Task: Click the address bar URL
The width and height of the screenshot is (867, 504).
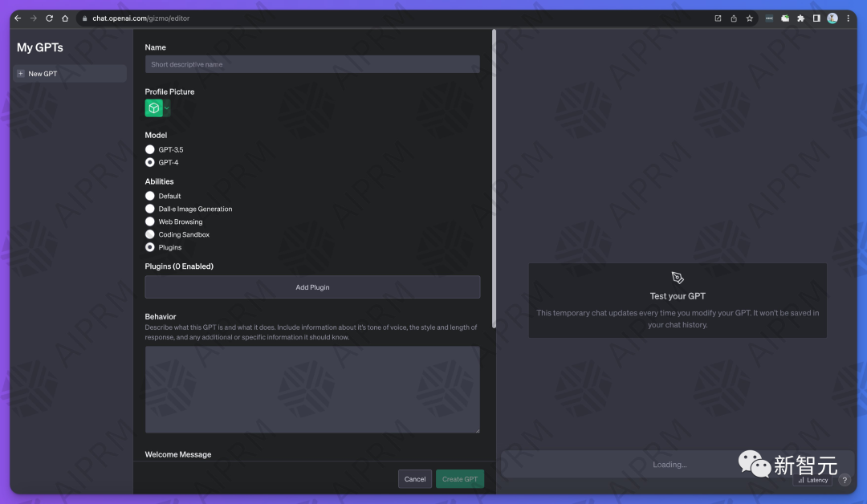Action: [141, 18]
